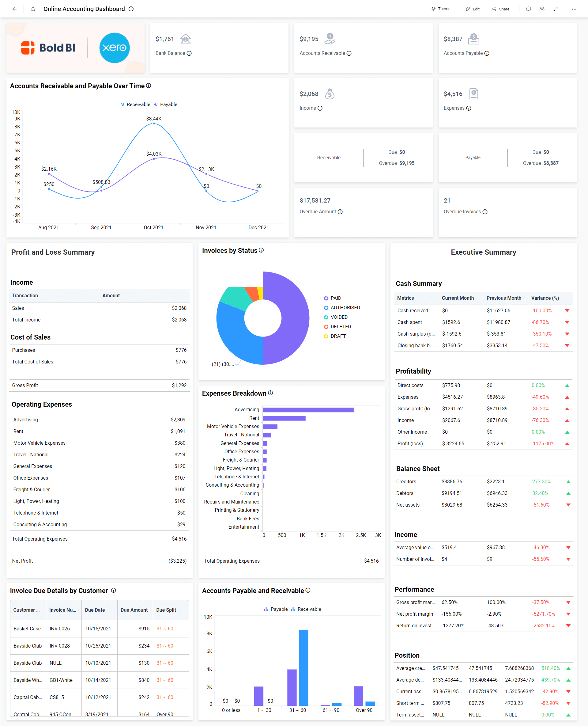Open Share options
Image resolution: width=588 pixels, height=726 pixels.
[501, 9]
